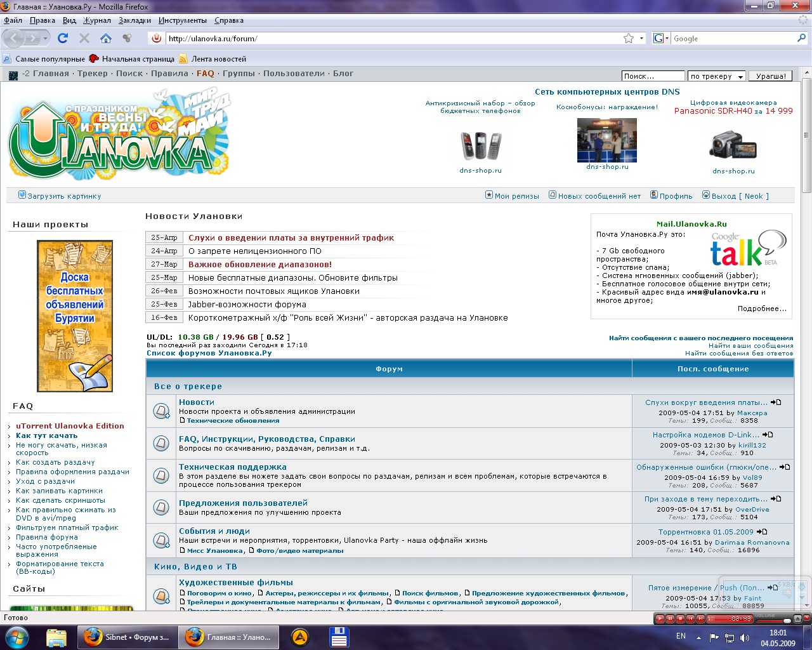Open the Новости forum folder icon

tap(162, 411)
